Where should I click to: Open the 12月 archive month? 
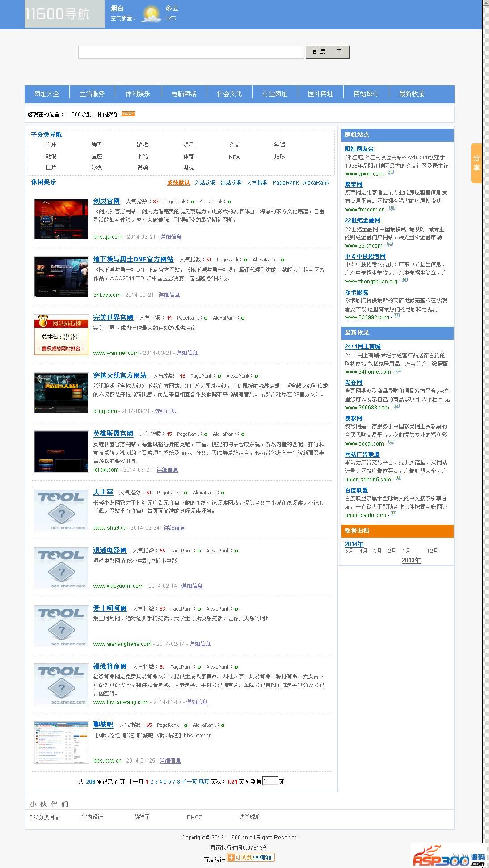432,551
